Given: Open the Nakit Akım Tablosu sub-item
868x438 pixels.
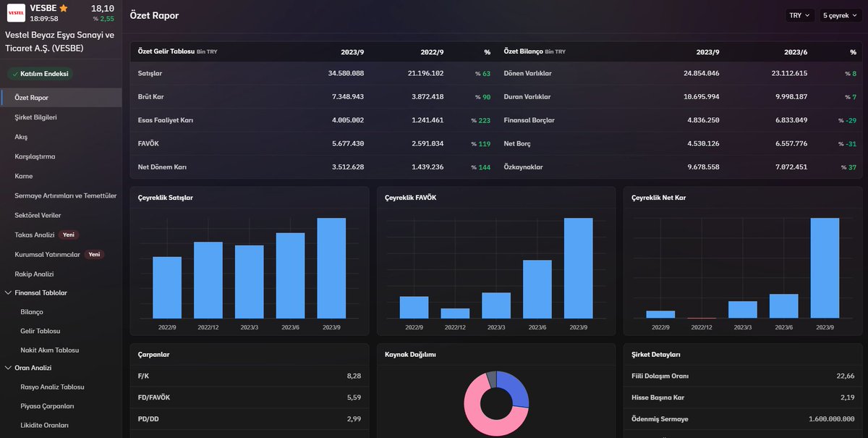Looking at the screenshot, I should click(x=50, y=350).
